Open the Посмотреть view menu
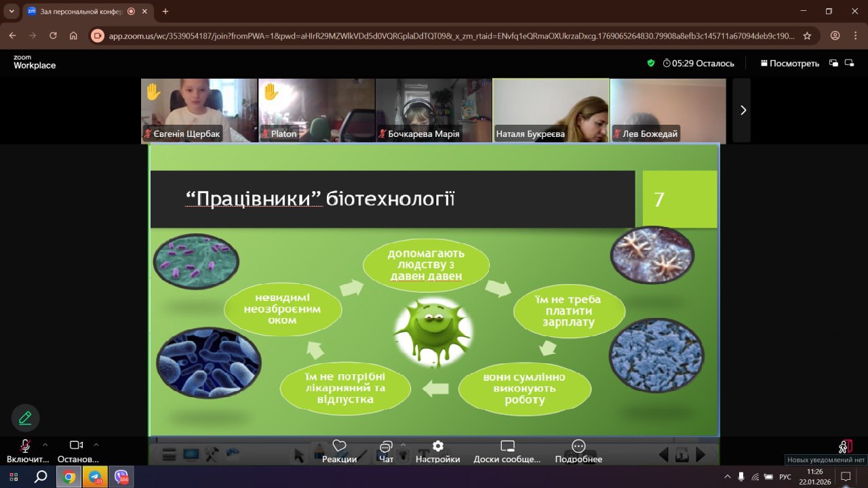Image resolution: width=868 pixels, height=488 pixels. (x=790, y=63)
